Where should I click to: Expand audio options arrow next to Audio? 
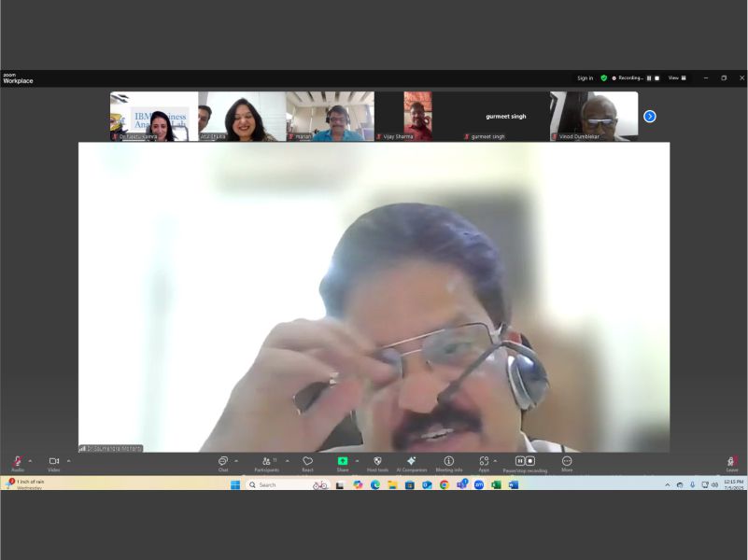[30, 460]
